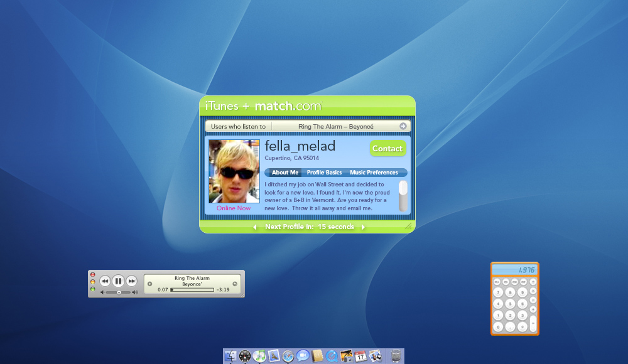
Task: Go to the previous profile with left arrow
Action: 255,227
